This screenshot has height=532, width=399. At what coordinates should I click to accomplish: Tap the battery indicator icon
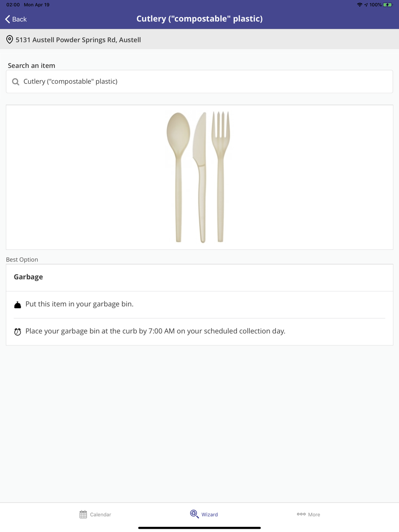coord(387,5)
